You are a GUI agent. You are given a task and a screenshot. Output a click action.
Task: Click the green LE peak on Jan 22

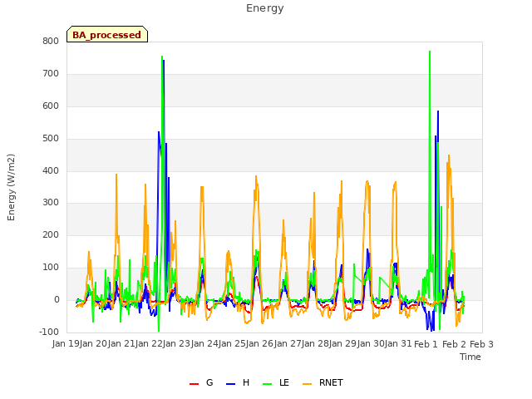click(162, 57)
